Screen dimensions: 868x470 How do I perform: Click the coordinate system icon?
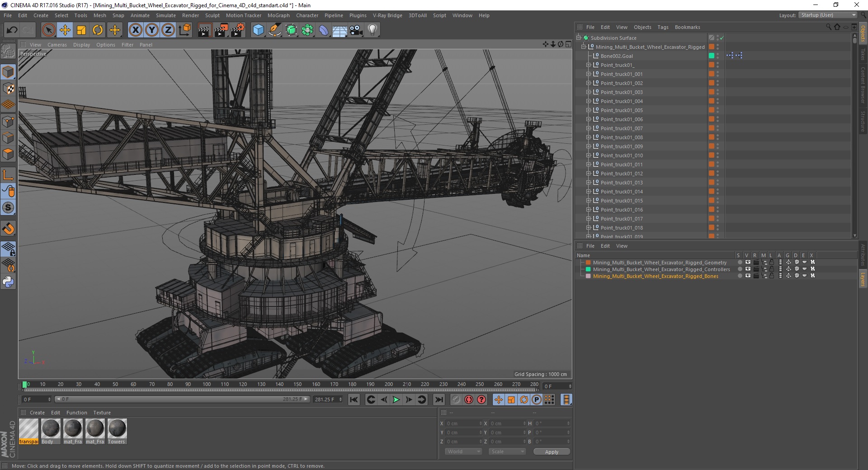185,30
